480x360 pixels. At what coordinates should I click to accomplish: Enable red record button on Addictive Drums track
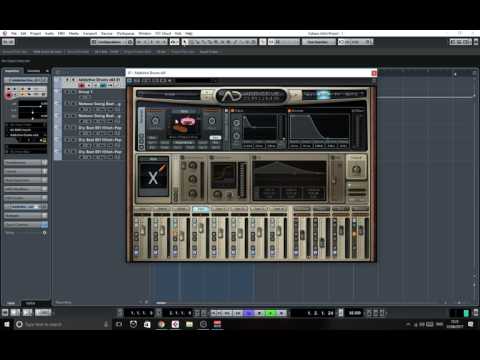point(82,85)
